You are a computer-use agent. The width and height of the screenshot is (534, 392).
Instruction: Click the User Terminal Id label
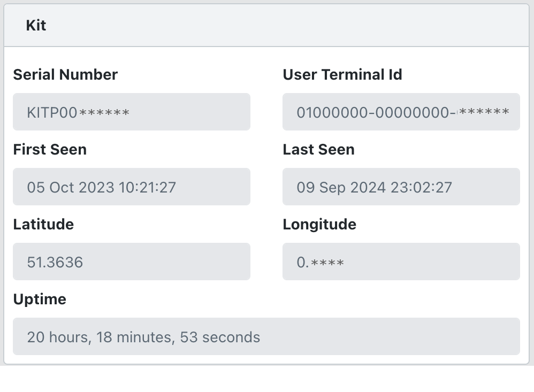[x=342, y=74]
